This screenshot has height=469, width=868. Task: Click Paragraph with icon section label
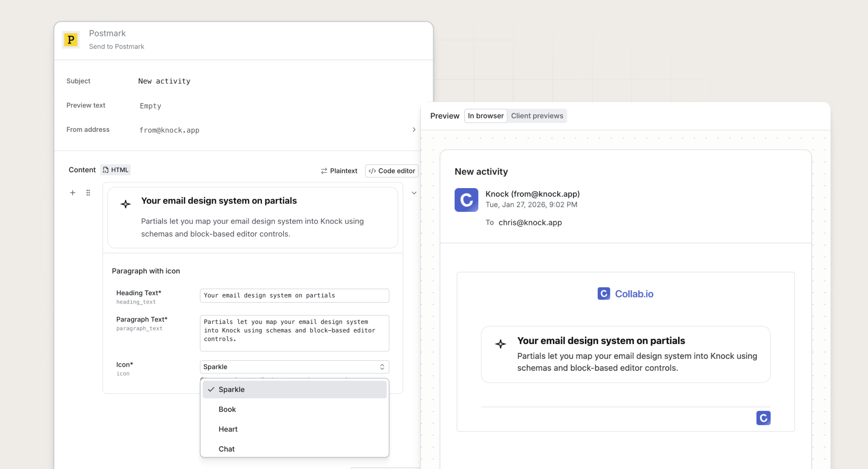[x=146, y=271]
